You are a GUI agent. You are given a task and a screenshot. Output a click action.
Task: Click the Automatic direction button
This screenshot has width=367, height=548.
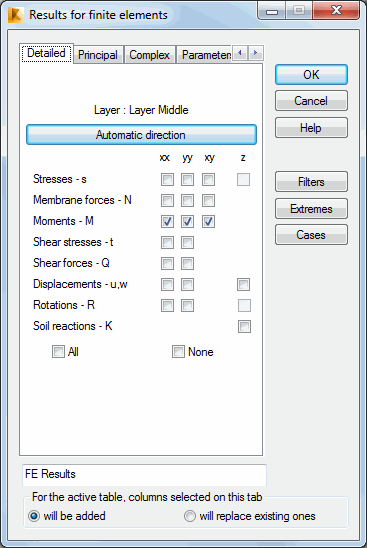pos(141,135)
